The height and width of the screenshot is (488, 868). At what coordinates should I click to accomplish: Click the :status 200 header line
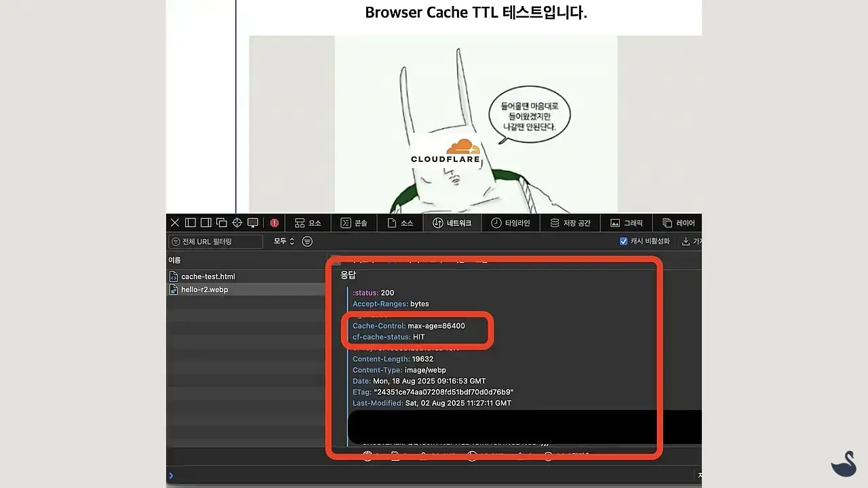(x=373, y=293)
